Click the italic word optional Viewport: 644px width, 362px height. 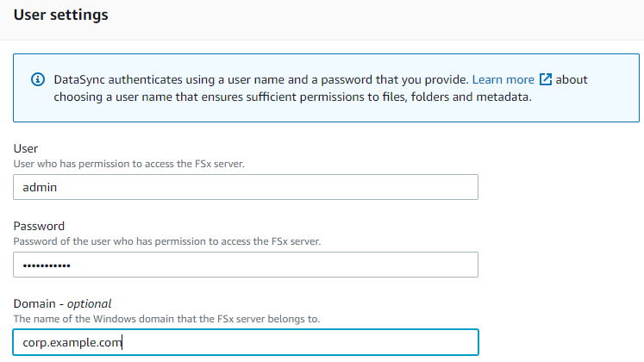pos(89,303)
